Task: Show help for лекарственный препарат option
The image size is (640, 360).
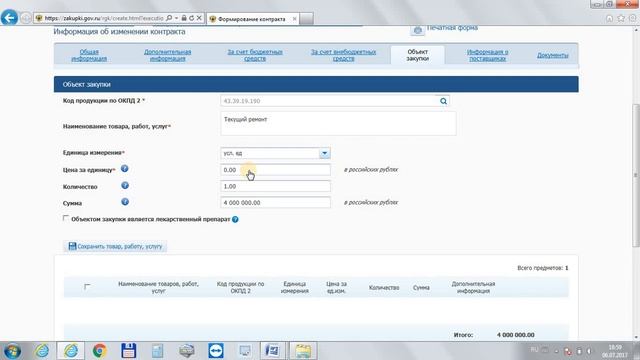Action: pyautogui.click(x=235, y=220)
